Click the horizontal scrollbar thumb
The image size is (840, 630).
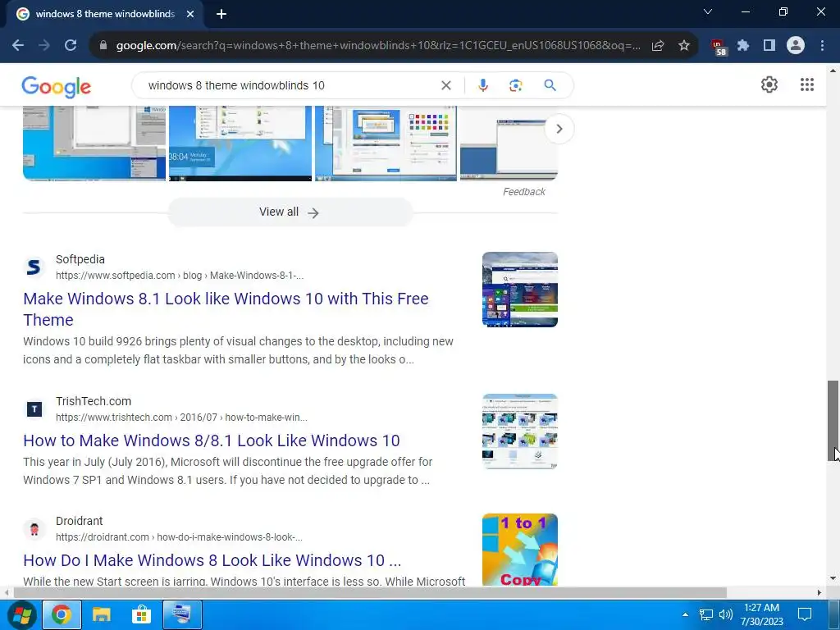pos(370,592)
